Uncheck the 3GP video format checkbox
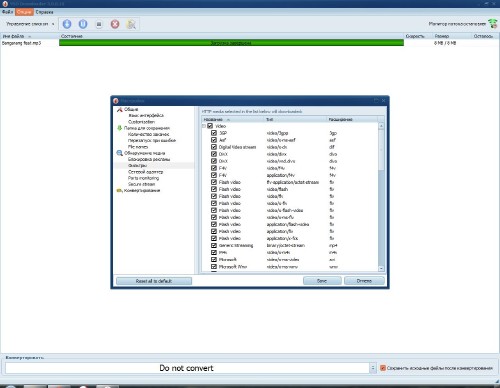The height and width of the screenshot is (388, 500). pyautogui.click(x=214, y=133)
